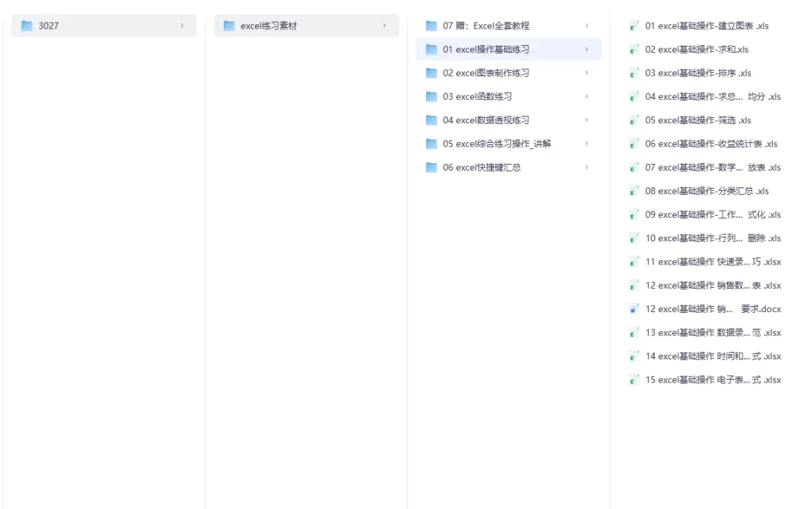Open folder label 04 excel数据透视练习
The width and height of the screenshot is (812, 509).
click(486, 120)
